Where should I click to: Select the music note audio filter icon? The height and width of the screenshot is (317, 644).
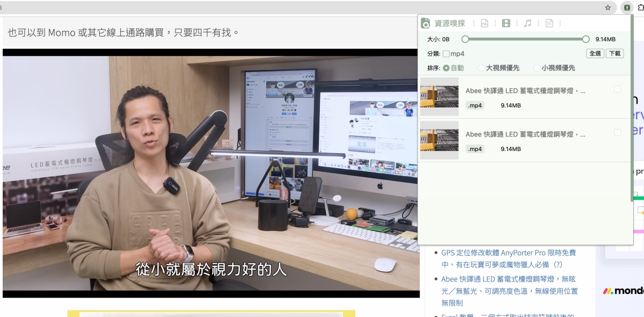528,23
